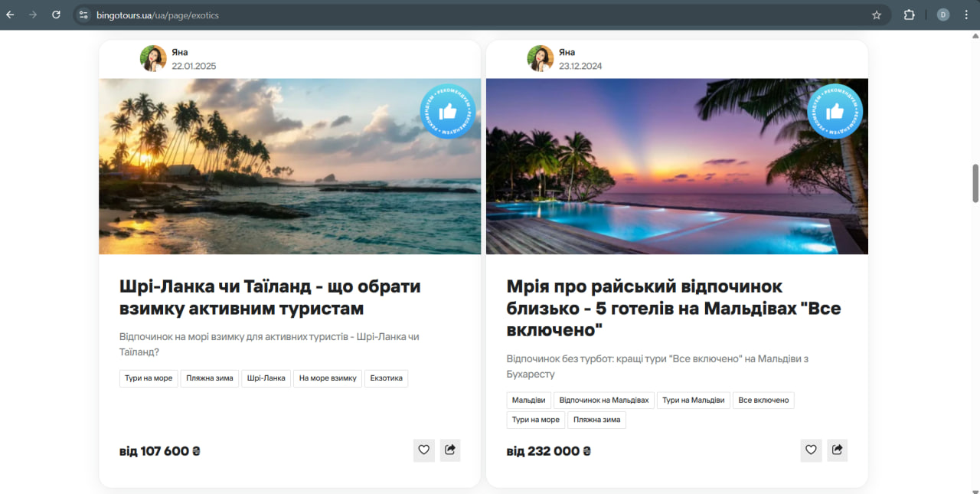This screenshot has height=494, width=980.
Task: Favorite the Sri Lanka article with heart icon
Action: click(x=424, y=450)
